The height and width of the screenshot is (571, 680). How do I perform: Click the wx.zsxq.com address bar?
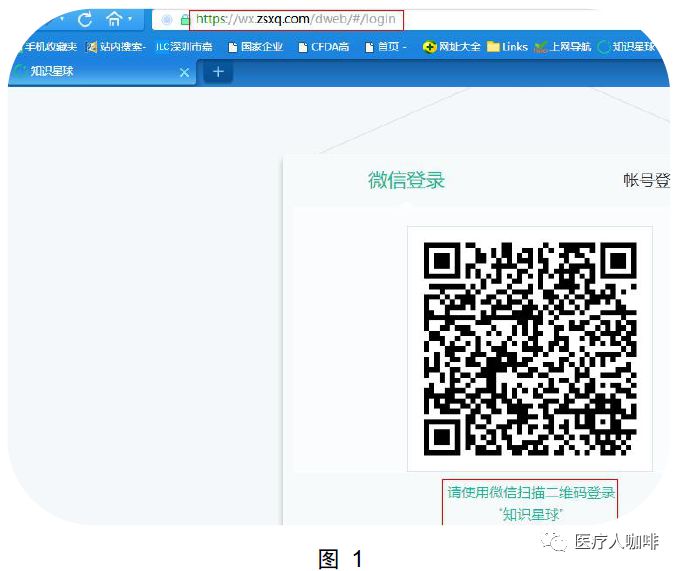[x=300, y=19]
